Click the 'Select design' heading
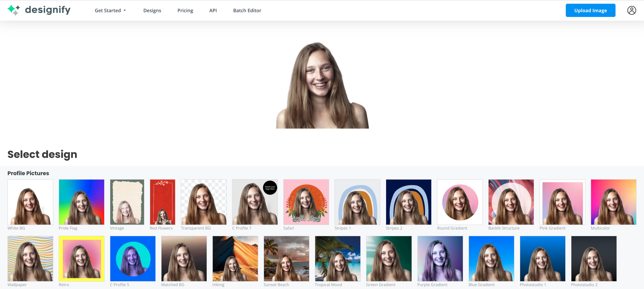This screenshot has width=644, height=289. pyautogui.click(x=42, y=154)
